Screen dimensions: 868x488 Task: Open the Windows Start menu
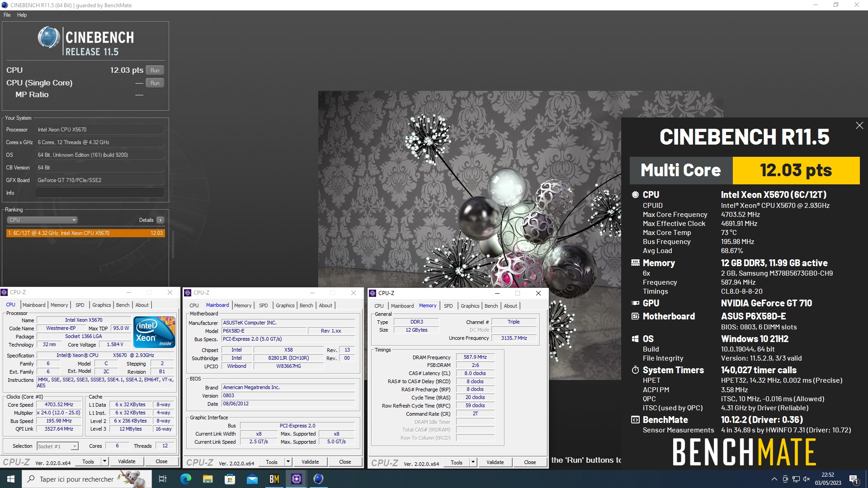(11, 479)
